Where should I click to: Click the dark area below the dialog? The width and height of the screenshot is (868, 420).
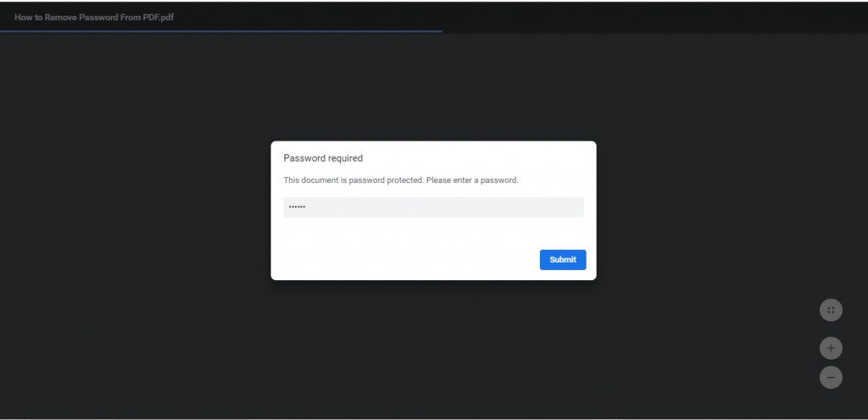coord(433,348)
